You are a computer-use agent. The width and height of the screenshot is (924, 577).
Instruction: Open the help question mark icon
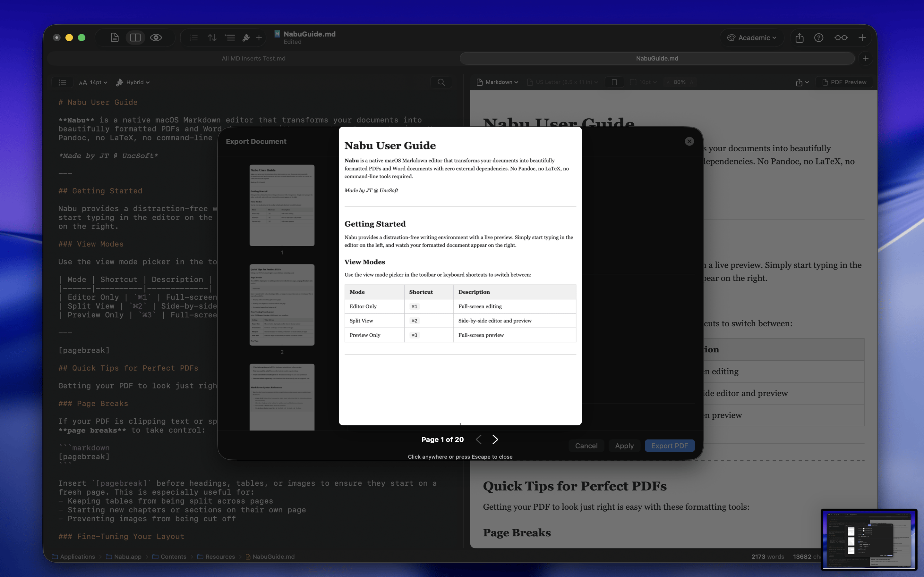tap(818, 38)
